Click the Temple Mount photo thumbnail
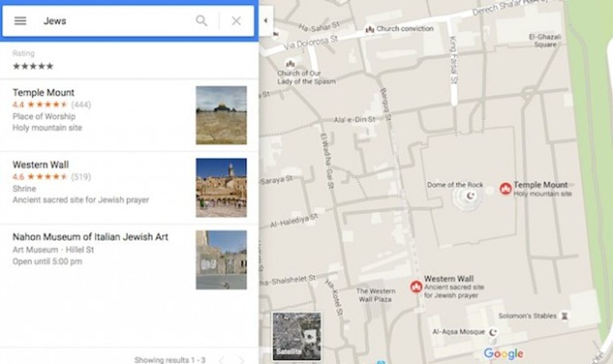613x364 pixels. point(221,115)
